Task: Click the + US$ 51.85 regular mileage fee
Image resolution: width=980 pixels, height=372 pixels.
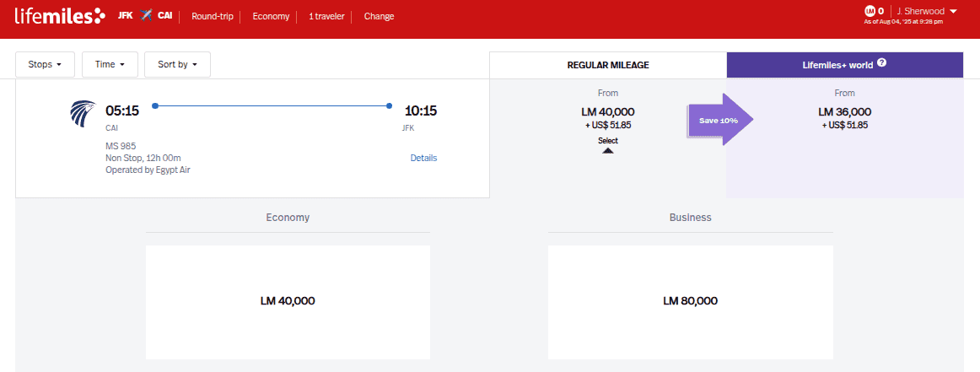Action: (x=608, y=125)
